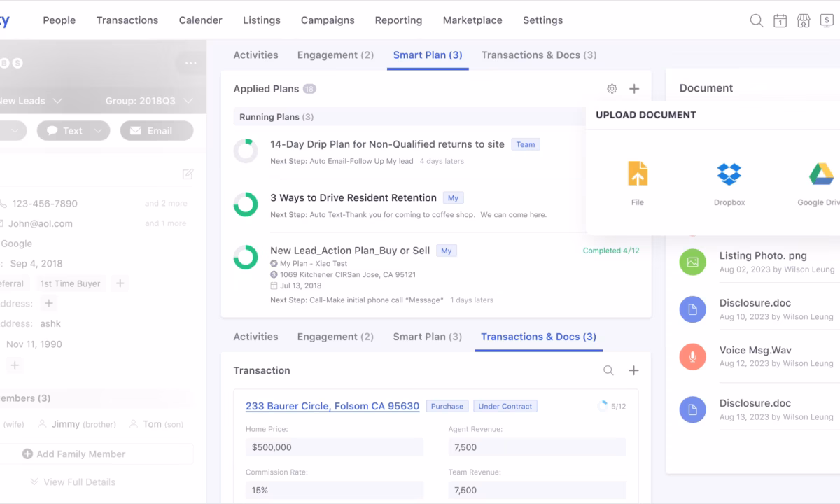The image size is (840, 504).
Task: Click the Completed 4/12 progress ring
Action: [x=246, y=257]
